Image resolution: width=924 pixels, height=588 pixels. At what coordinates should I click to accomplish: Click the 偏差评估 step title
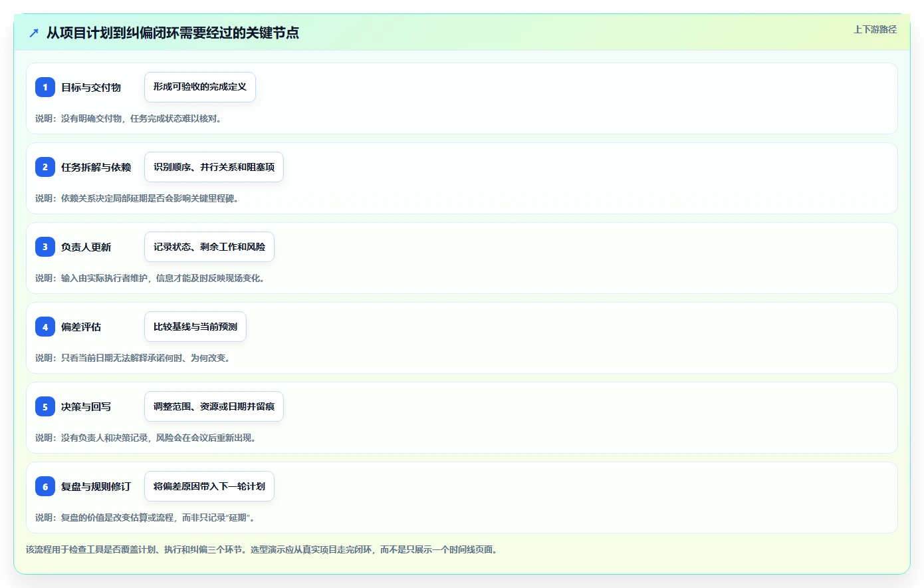(81, 327)
